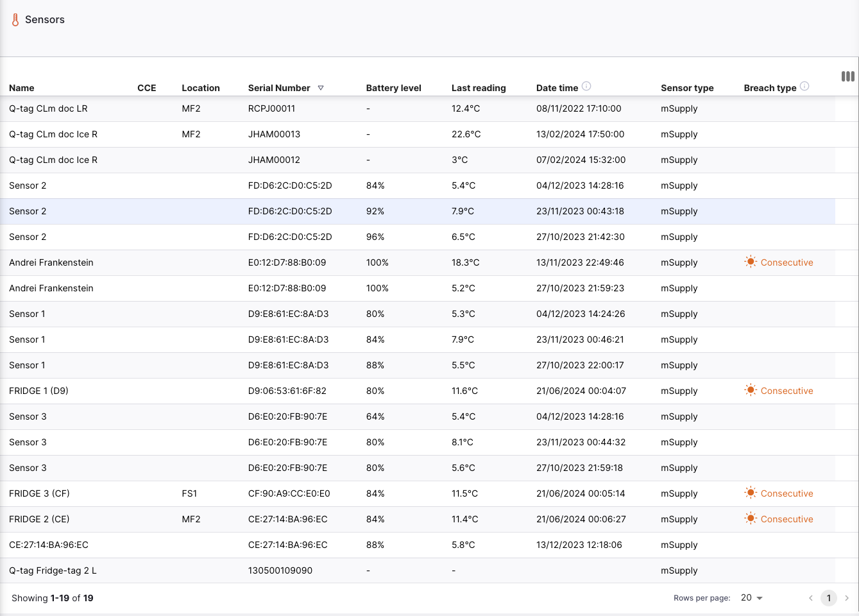The width and height of the screenshot is (859, 616).
Task: Open FRIDGE 3 (CF) sensor row
Action: 418,493
